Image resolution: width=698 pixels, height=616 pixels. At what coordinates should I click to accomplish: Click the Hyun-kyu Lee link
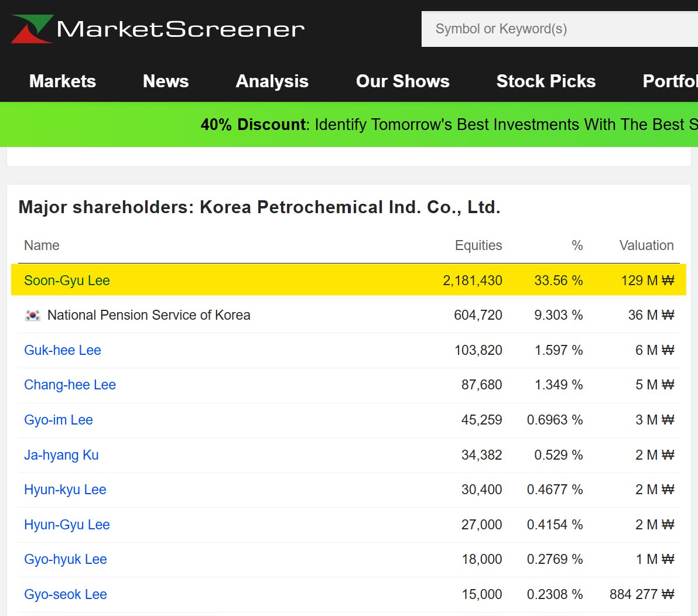[x=65, y=490]
